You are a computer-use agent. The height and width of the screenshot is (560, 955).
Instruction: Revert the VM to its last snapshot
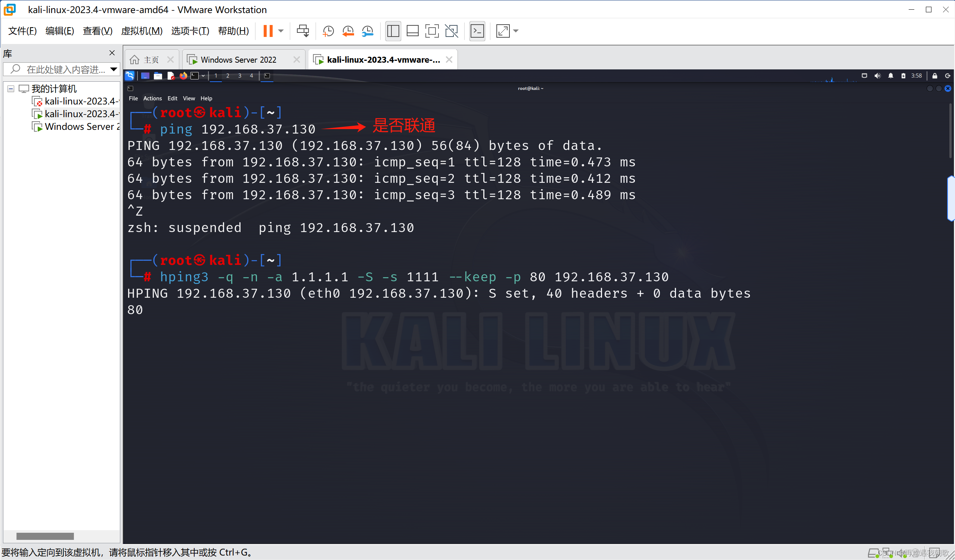pyautogui.click(x=347, y=31)
